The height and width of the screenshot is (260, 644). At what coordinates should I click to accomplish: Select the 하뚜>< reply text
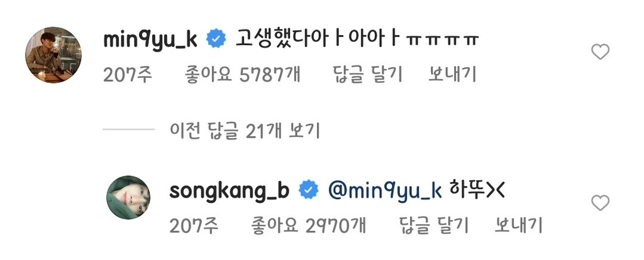477,191
